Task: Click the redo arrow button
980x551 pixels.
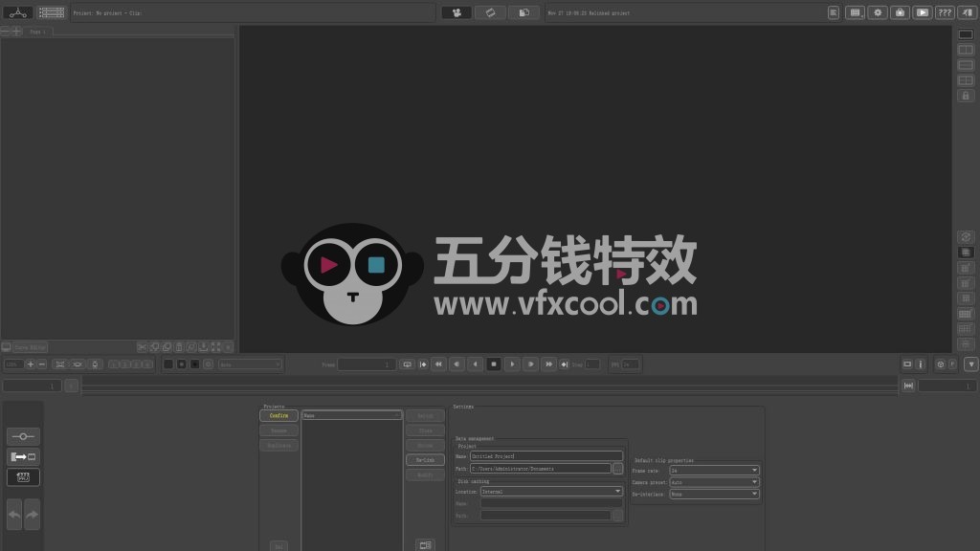Action: (32, 515)
